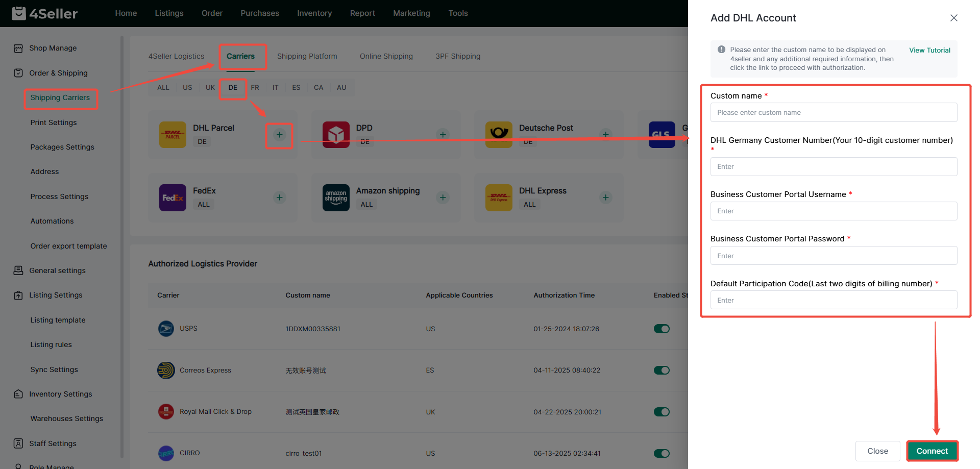The image size is (980, 469).
Task: Switch to the Online Shipping tab
Action: [386, 56]
